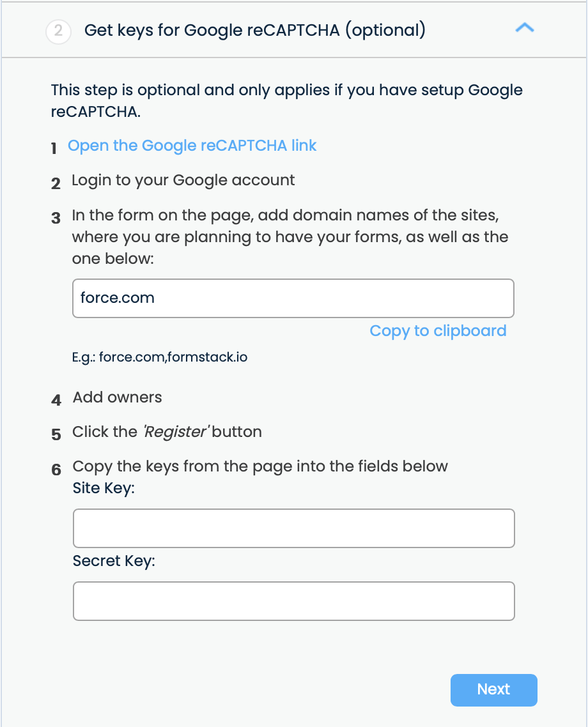Focus the Secret Key input field
This screenshot has height=727, width=588.
click(293, 601)
